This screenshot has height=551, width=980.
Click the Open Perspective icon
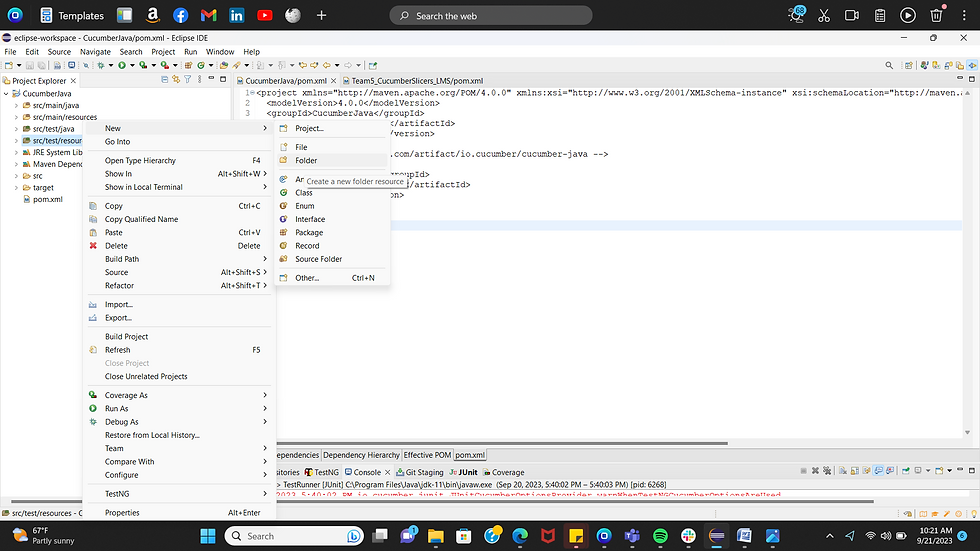pyautogui.click(x=909, y=65)
